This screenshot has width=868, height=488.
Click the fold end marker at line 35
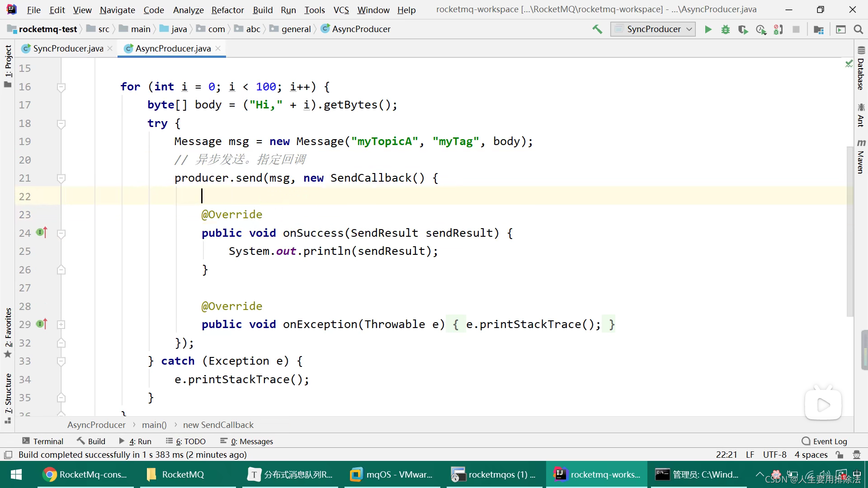pyautogui.click(x=61, y=398)
